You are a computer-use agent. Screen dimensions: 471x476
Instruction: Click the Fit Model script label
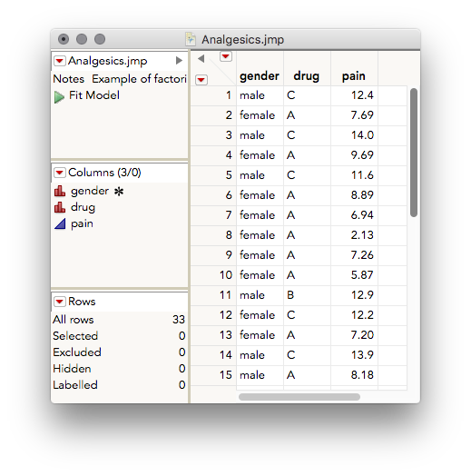point(94,95)
